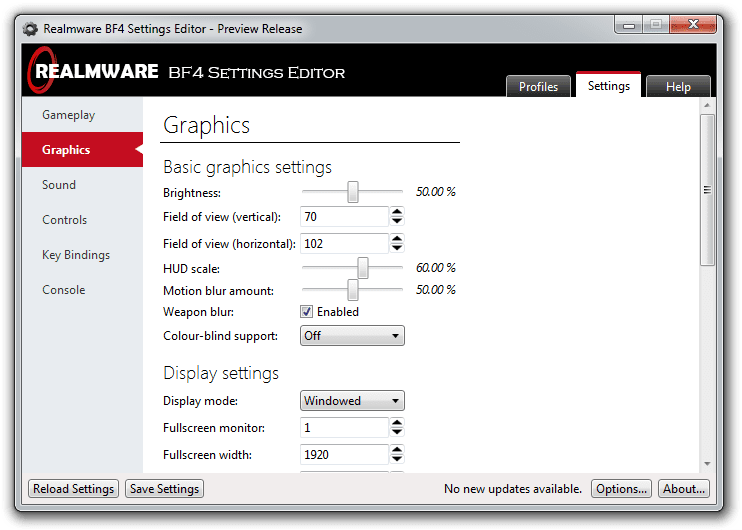
Task: Open the Console section
Action: point(82,290)
